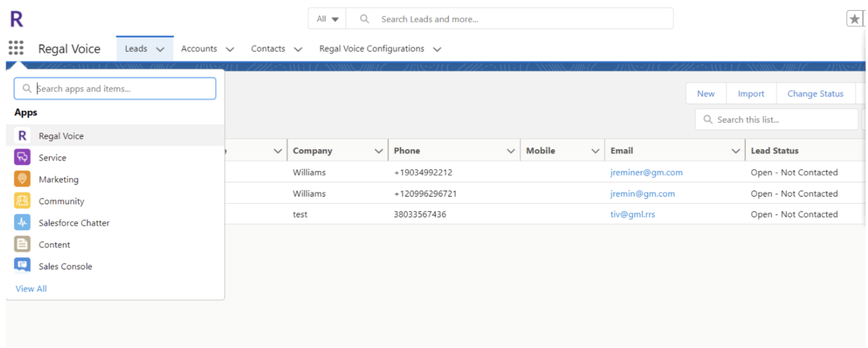Viewport: 868px width, 348px height.
Task: Select Salesforce Chatter in Apps list
Action: pos(115,223)
